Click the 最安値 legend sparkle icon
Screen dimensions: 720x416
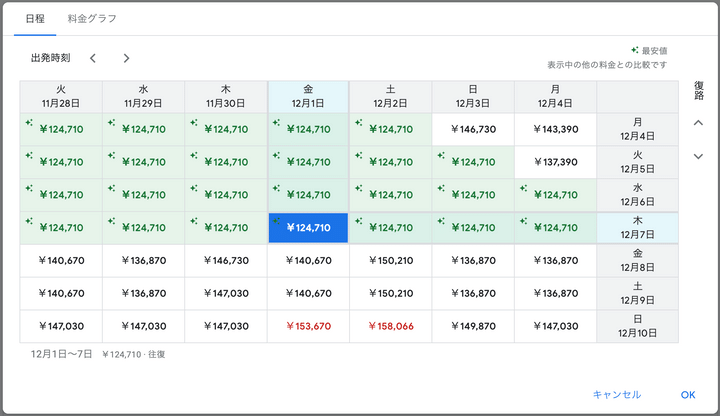(x=634, y=50)
